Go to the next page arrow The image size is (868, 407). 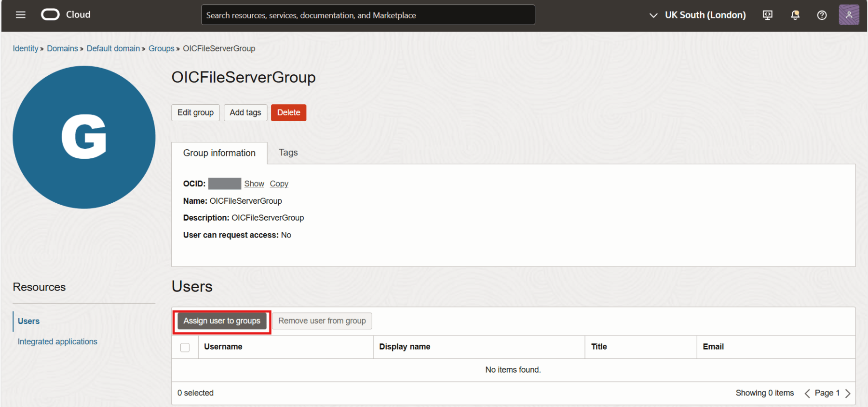[x=848, y=393]
